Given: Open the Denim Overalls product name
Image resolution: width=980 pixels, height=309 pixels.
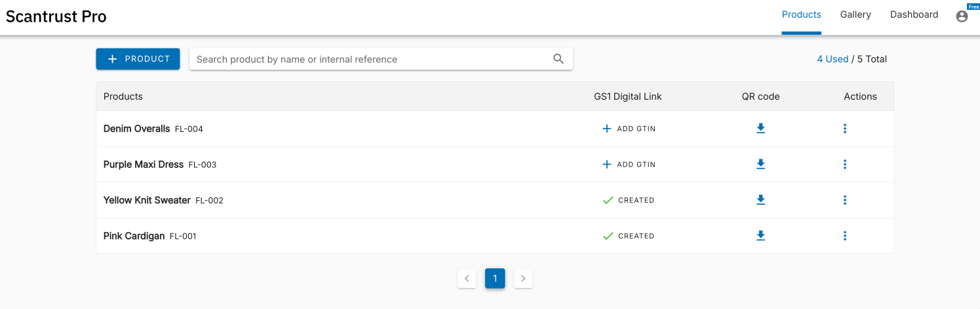Looking at the screenshot, I should 136,129.
